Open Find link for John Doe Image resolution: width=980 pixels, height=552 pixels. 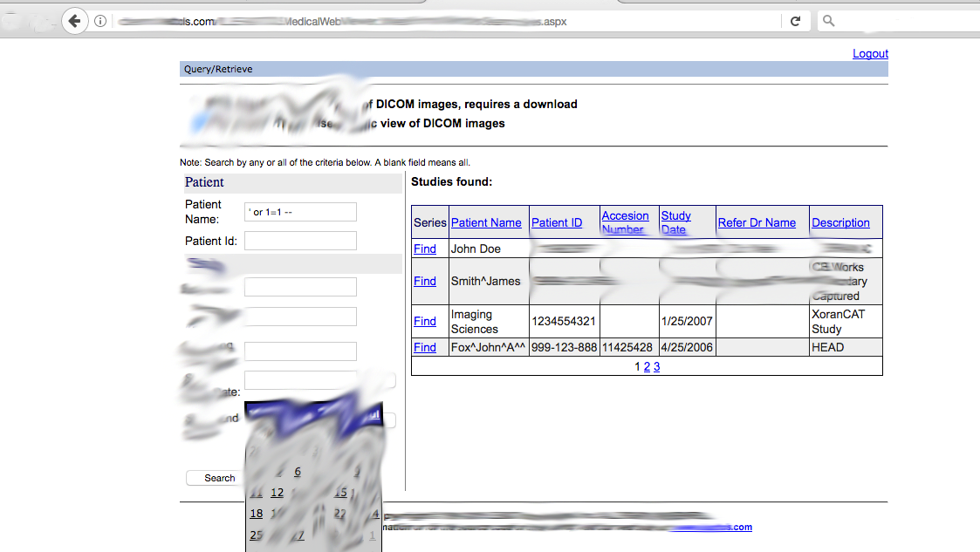[424, 249]
